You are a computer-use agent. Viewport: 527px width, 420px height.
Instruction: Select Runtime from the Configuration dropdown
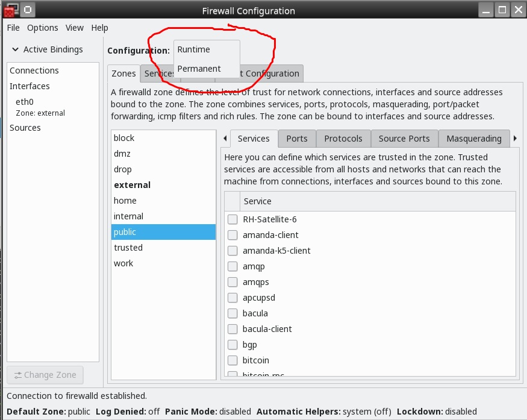[193, 49]
